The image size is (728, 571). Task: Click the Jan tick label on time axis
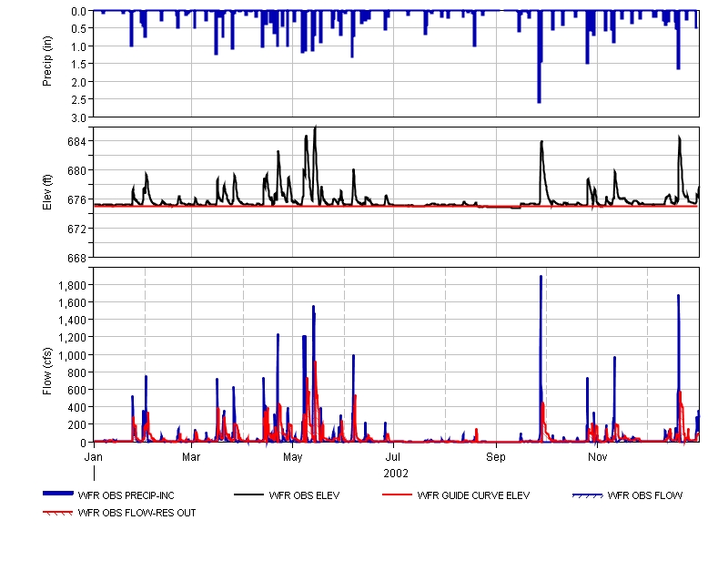pyautogui.click(x=94, y=455)
